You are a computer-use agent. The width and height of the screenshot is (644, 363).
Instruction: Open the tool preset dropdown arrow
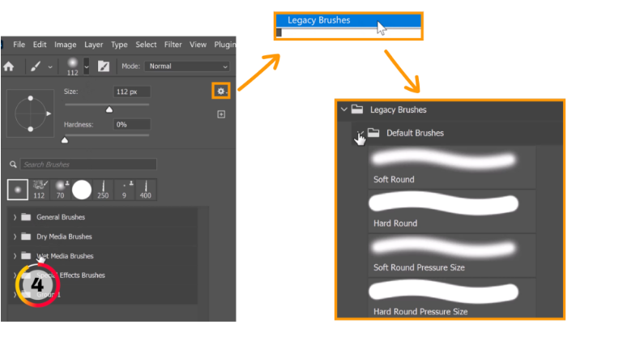click(x=50, y=66)
